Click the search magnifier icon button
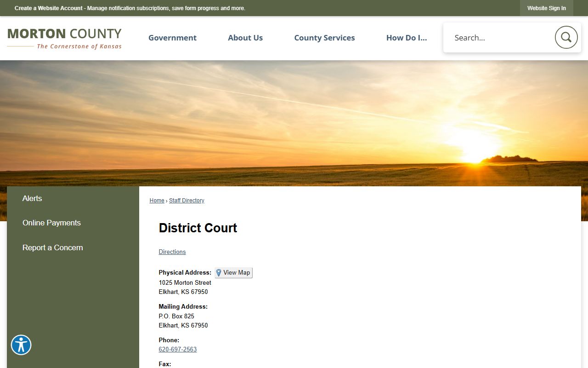Image resolution: width=588 pixels, height=368 pixels. 566,37
